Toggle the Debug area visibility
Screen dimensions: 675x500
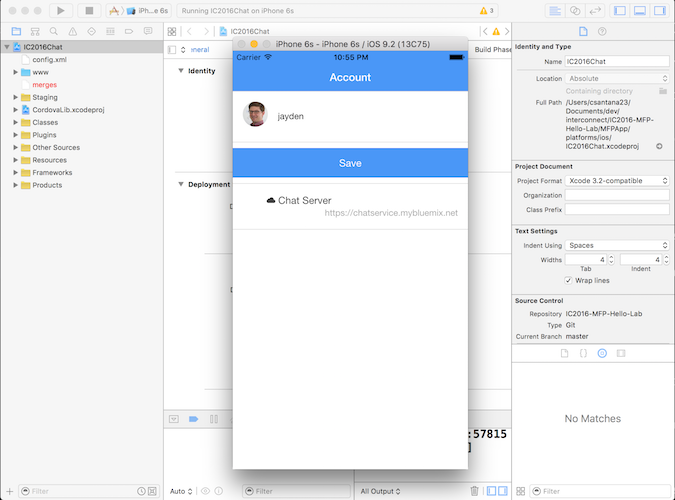click(640, 11)
